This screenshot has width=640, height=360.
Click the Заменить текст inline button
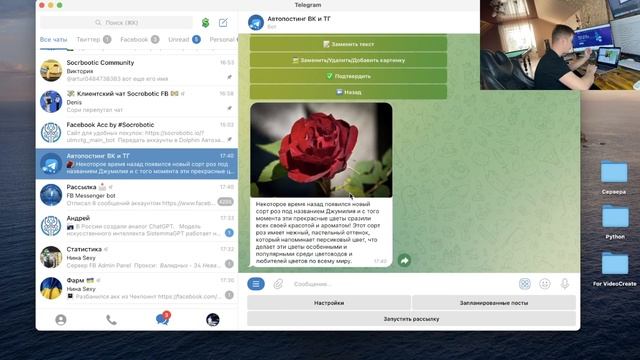(348, 44)
